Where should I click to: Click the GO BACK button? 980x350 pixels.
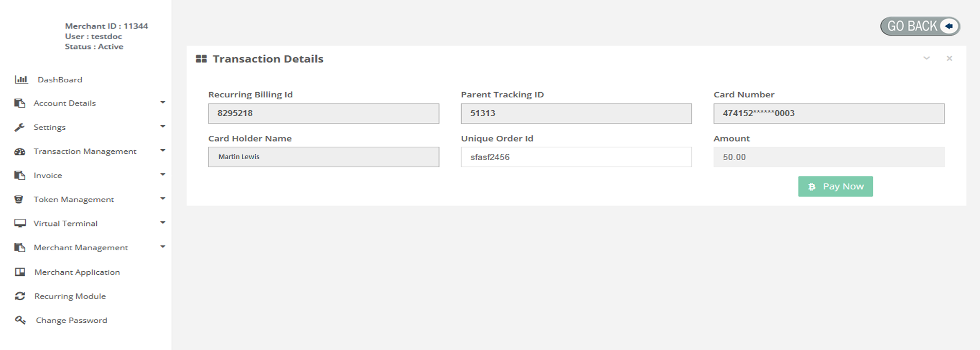point(920,26)
